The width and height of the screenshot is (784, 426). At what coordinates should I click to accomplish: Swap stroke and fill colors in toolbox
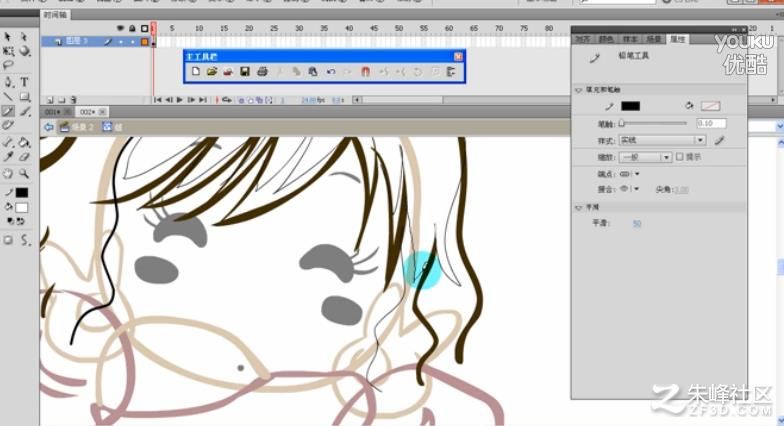tap(20, 222)
